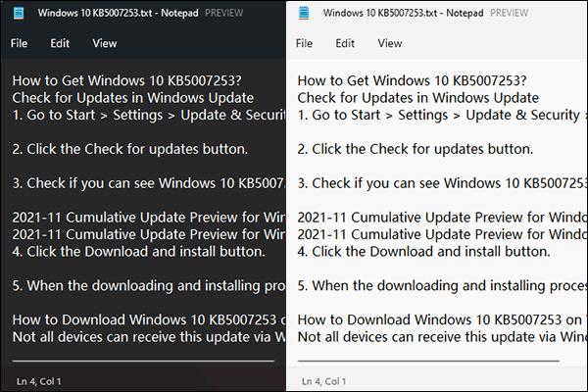Open the File menu in dark Notepad
Screen dimensions: 588x392
pos(20,43)
